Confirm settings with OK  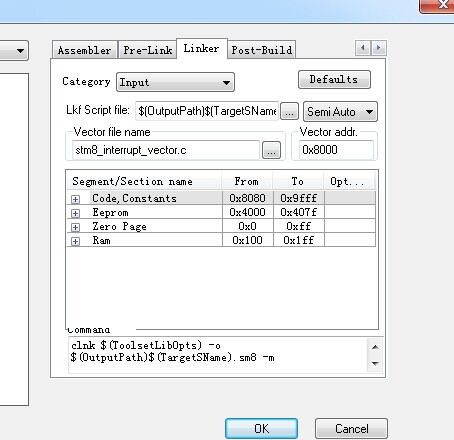261,429
